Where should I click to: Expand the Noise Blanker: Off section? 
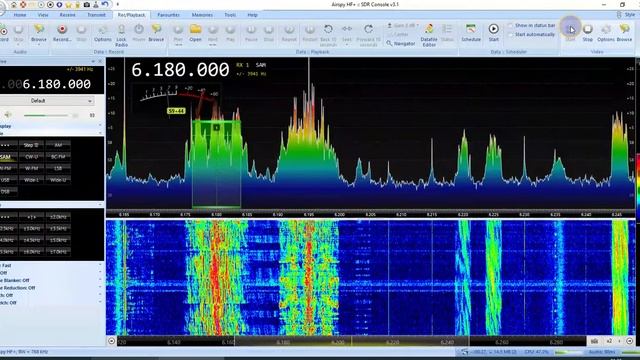pyautogui.click(x=100, y=280)
